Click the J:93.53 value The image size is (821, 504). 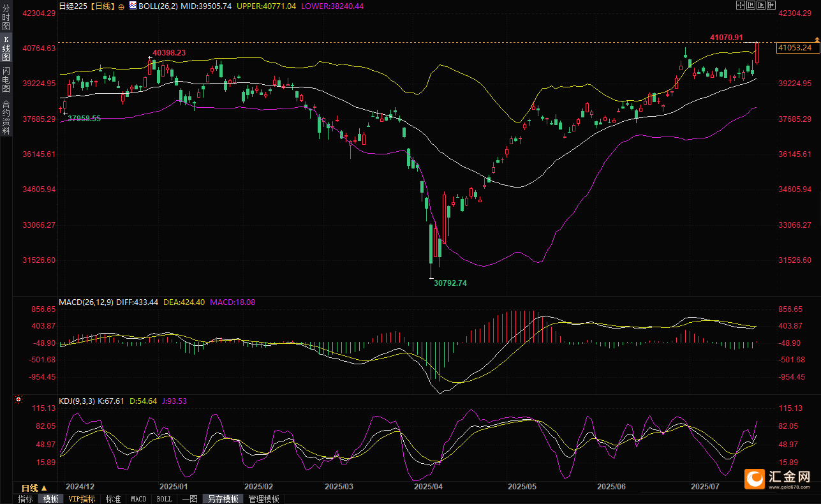(174, 401)
